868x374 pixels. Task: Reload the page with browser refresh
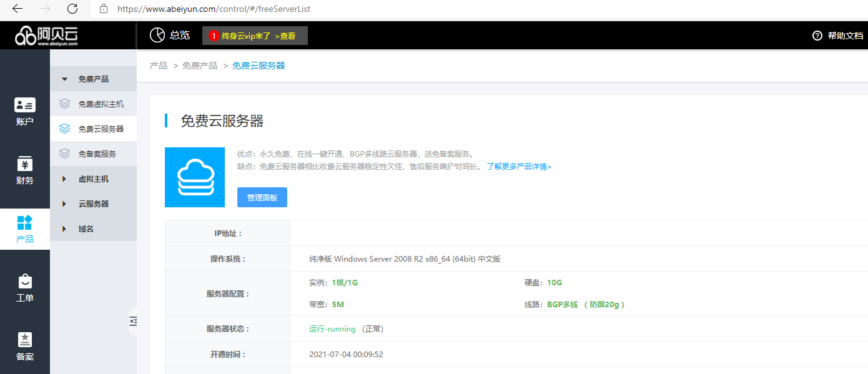pos(72,9)
